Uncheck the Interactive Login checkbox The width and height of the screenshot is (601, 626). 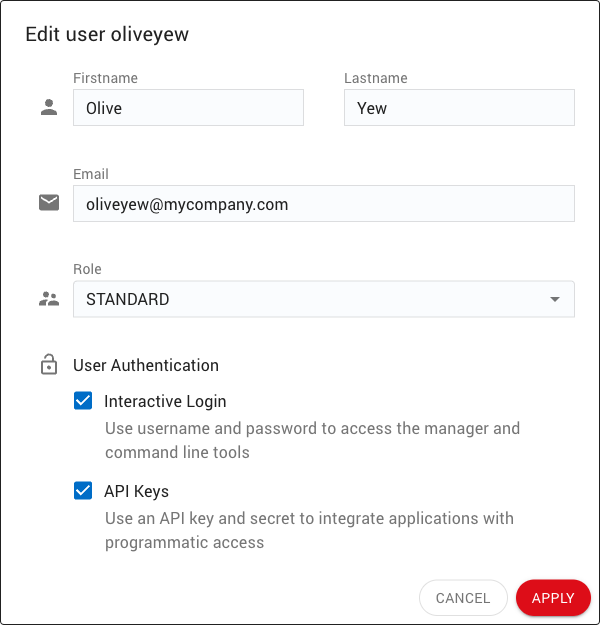coord(83,401)
